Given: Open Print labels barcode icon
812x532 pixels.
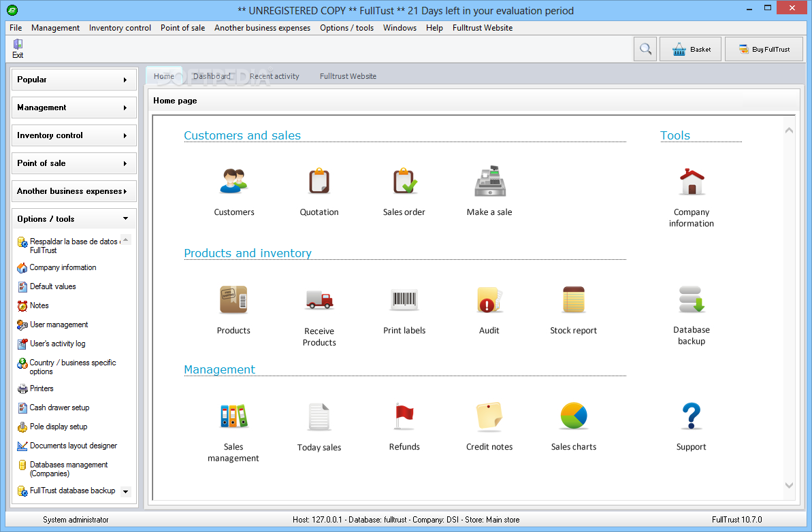Looking at the screenshot, I should click(x=404, y=299).
